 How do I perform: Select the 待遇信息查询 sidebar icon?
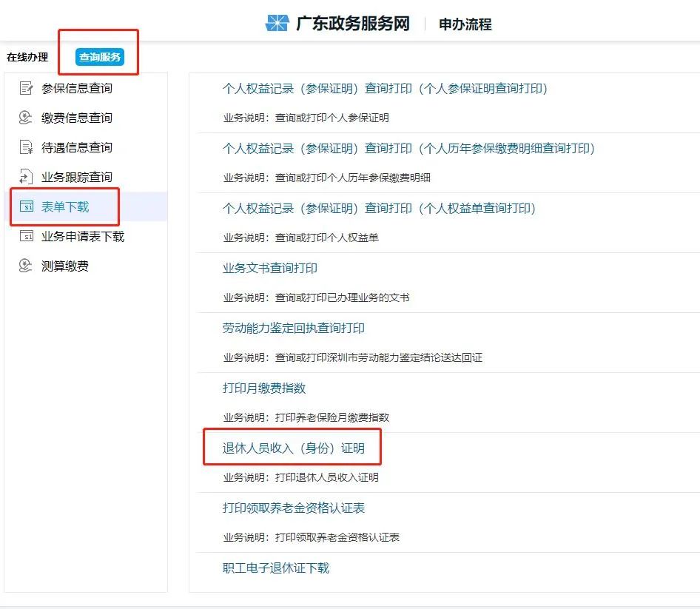(24, 147)
